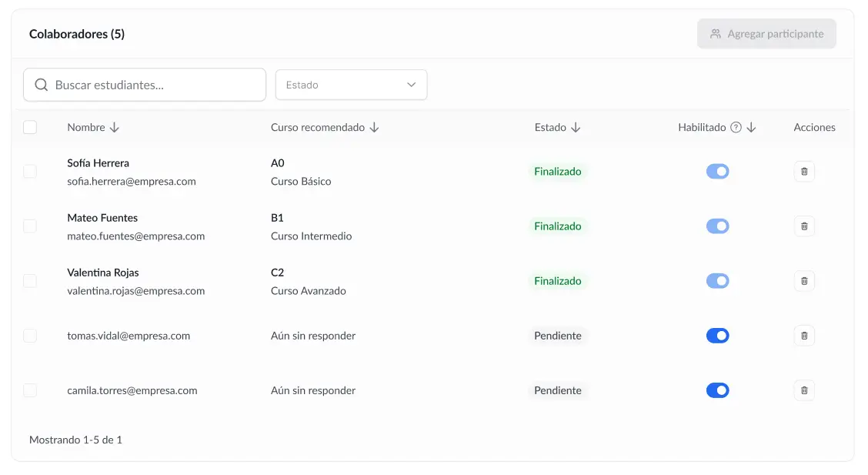The width and height of the screenshot is (868, 475).
Task: Click the Agregar participante button
Action: tap(766, 34)
